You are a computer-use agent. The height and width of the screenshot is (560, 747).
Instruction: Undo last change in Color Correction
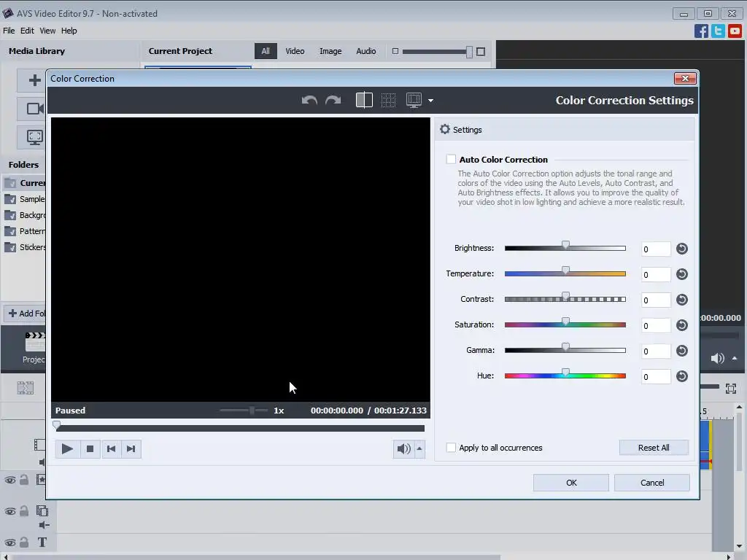coord(309,100)
